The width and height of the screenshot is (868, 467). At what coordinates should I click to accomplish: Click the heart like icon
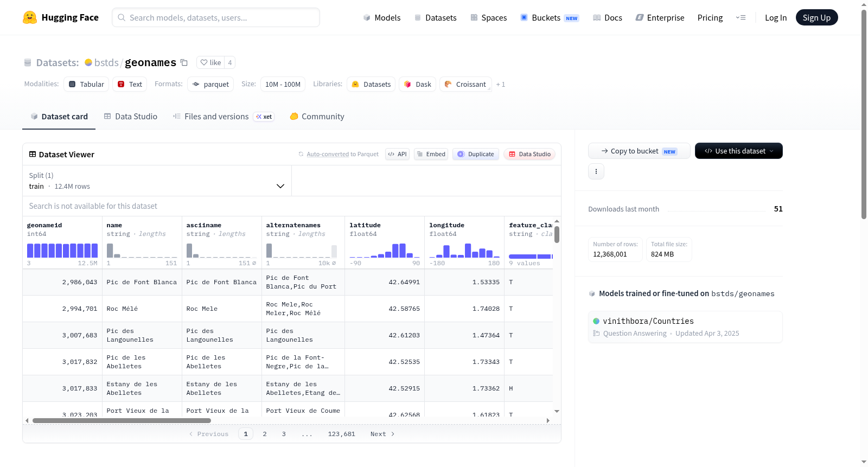(204, 62)
